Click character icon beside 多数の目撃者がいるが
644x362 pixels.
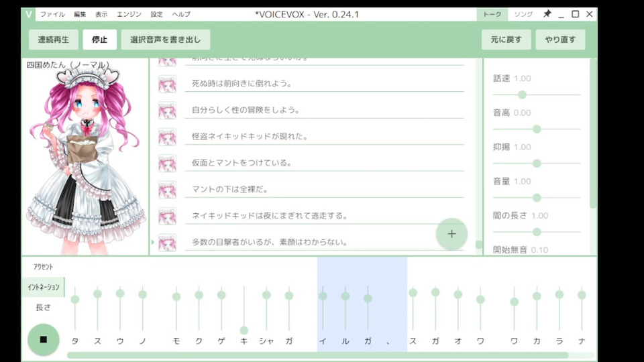(x=167, y=242)
